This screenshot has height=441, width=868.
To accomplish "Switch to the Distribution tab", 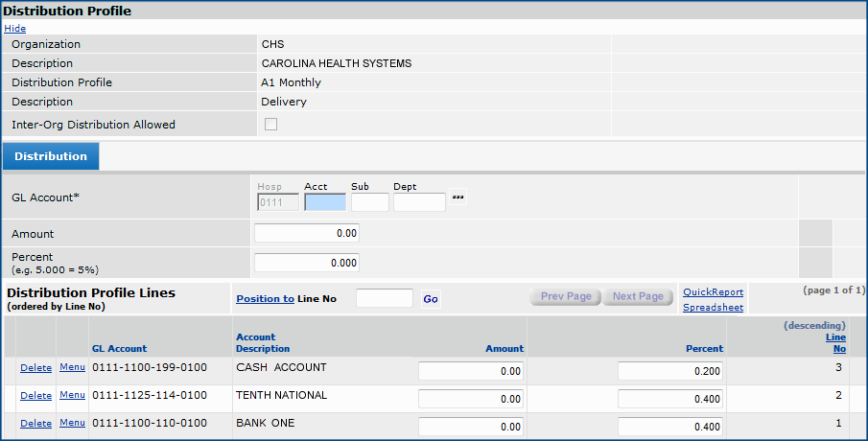I will click(x=51, y=156).
